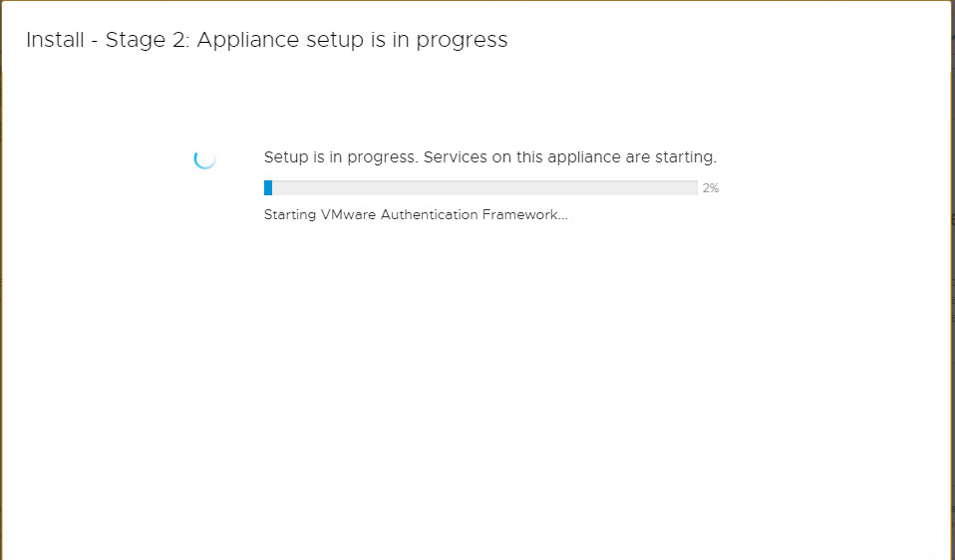955x560 pixels.
Task: Click the blank area right of the 2% label
Action: 827,188
